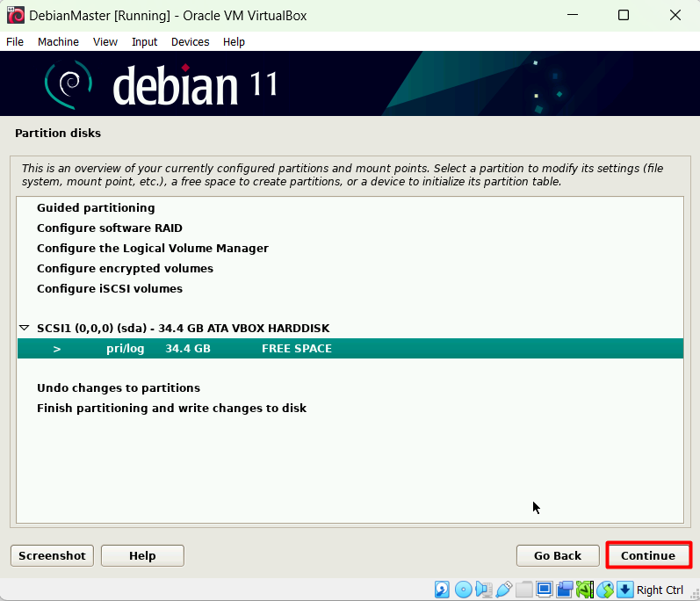Click the USB devices status icon

[x=504, y=590]
